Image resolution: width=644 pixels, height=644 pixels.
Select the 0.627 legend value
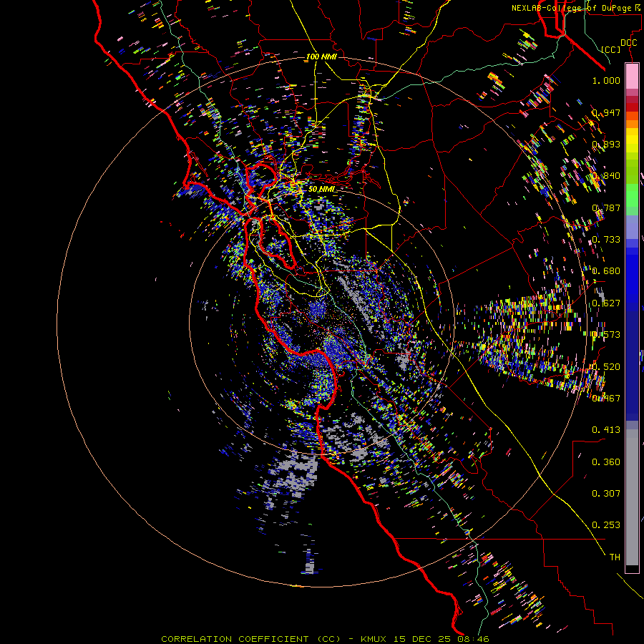pos(606,303)
